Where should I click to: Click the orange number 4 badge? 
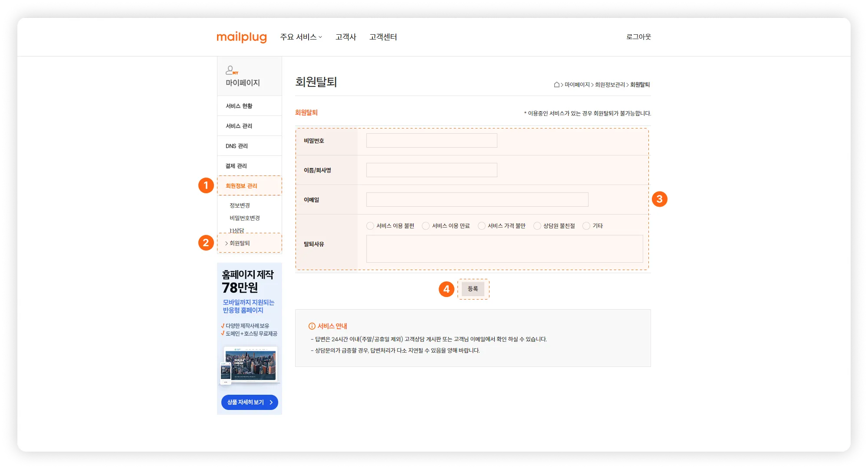[446, 289]
